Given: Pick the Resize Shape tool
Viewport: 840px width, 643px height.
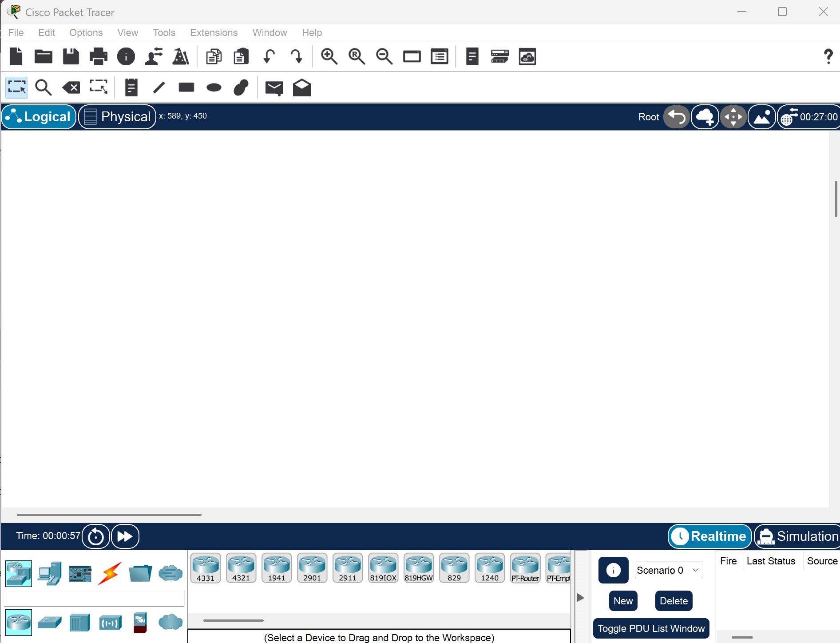Looking at the screenshot, I should (99, 87).
